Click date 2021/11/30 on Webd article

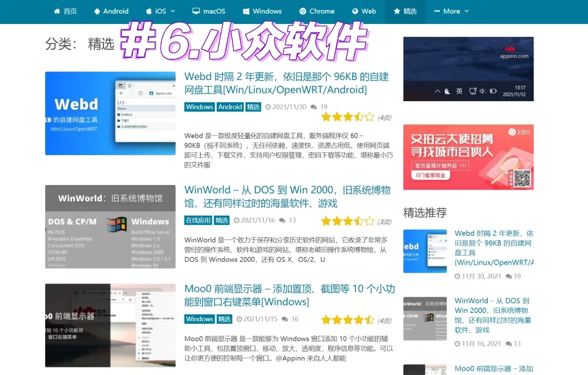289,107
